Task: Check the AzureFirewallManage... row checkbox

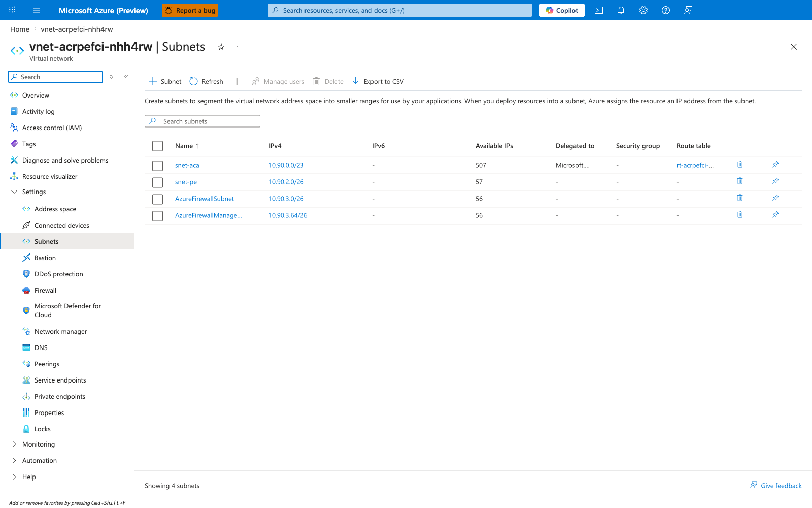Action: click(158, 216)
